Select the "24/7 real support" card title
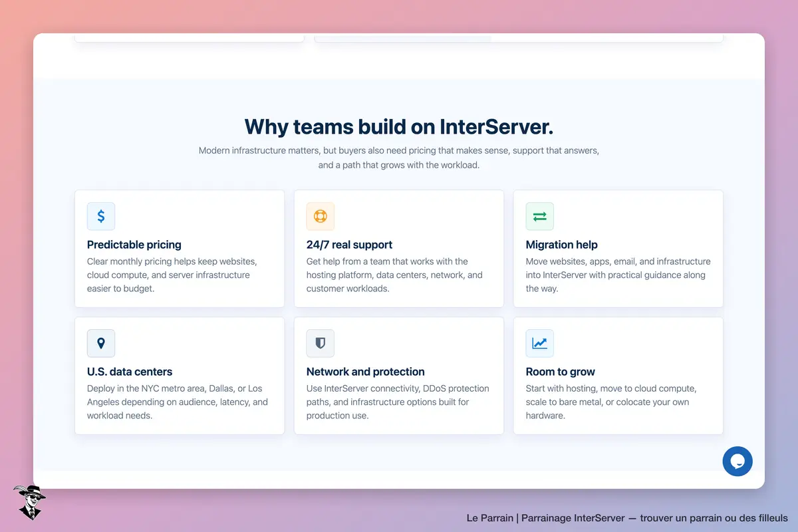This screenshot has width=798, height=532. [350, 245]
